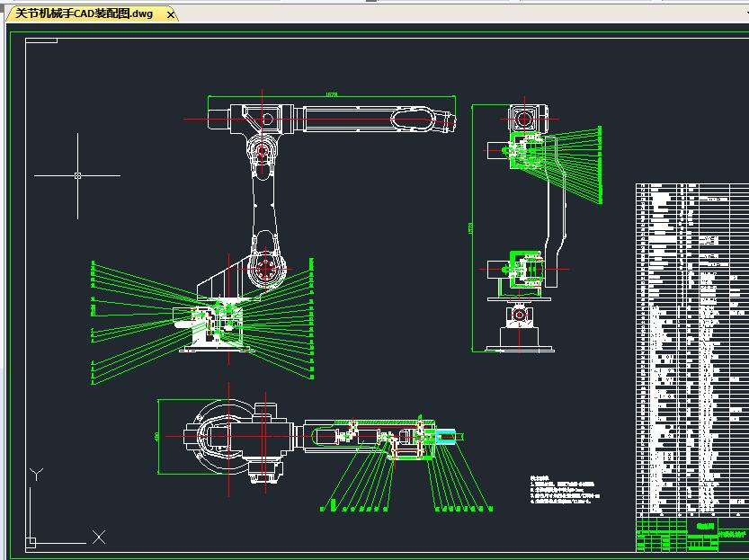
Task: Click the parts list table
Action: coord(692,350)
